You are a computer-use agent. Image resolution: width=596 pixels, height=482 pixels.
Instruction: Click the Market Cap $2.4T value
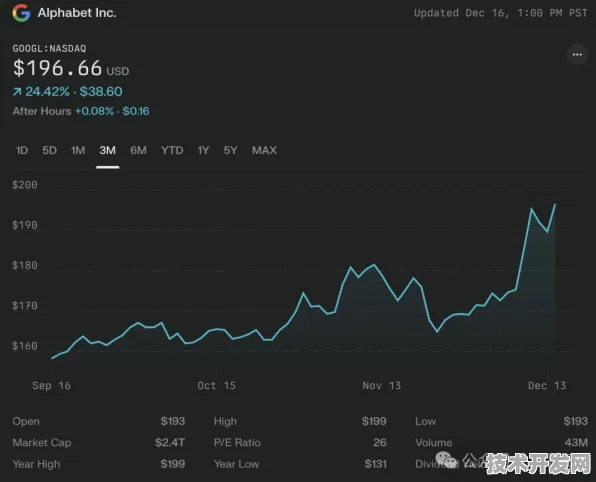coord(170,442)
